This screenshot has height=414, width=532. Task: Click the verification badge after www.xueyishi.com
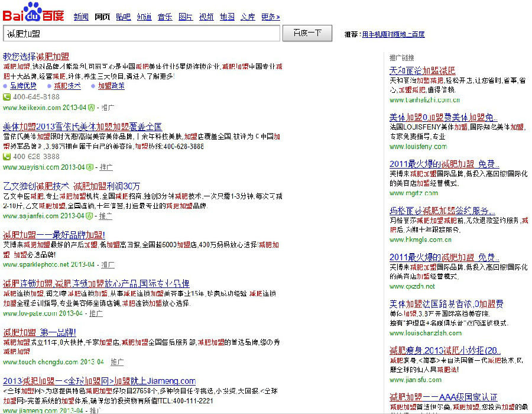(90, 167)
